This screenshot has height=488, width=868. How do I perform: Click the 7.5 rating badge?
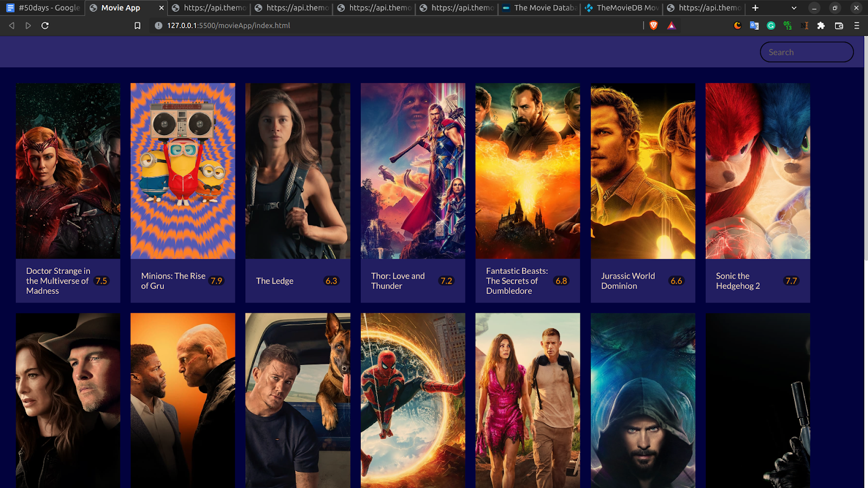(101, 281)
